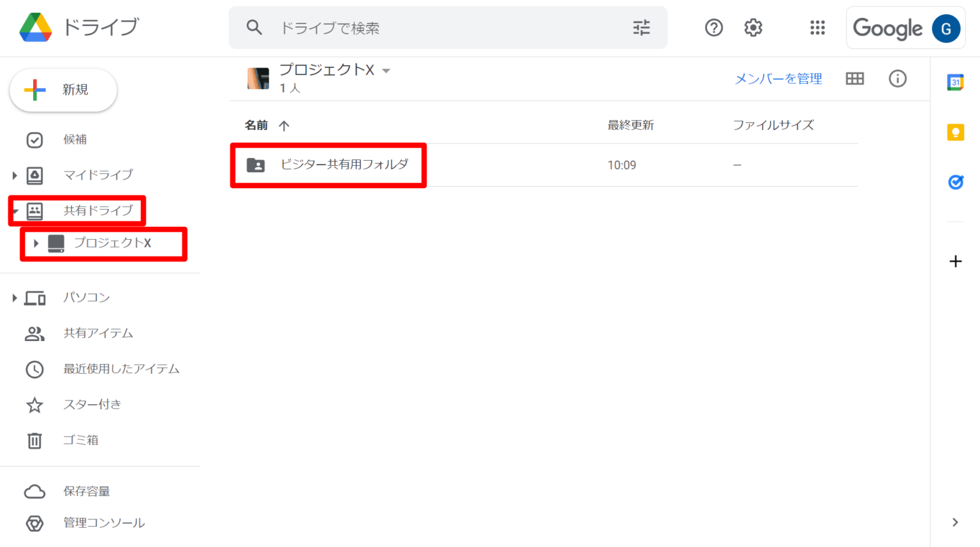The width and height of the screenshot is (980, 547).
Task: Open Google Tasks side panel icon
Action: 955,182
